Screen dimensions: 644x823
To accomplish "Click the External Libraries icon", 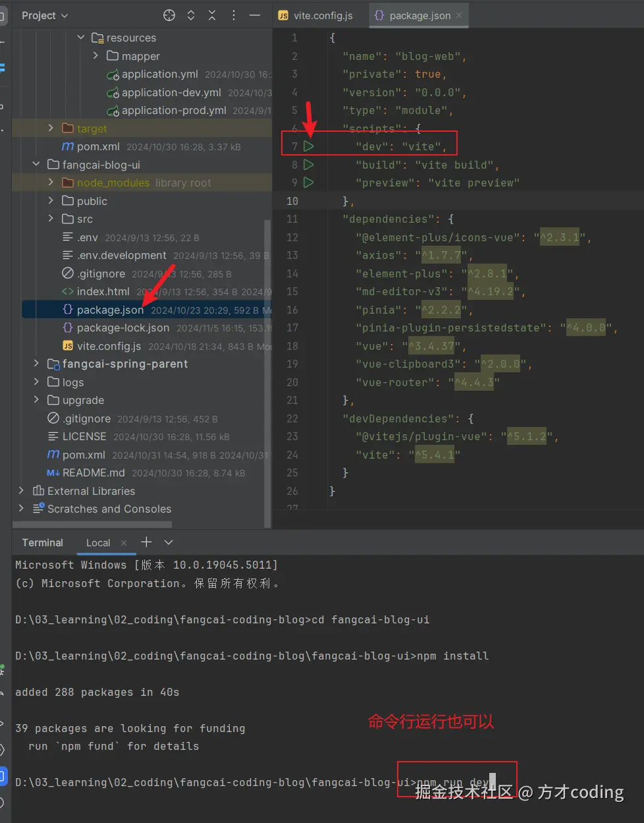I will pos(38,491).
